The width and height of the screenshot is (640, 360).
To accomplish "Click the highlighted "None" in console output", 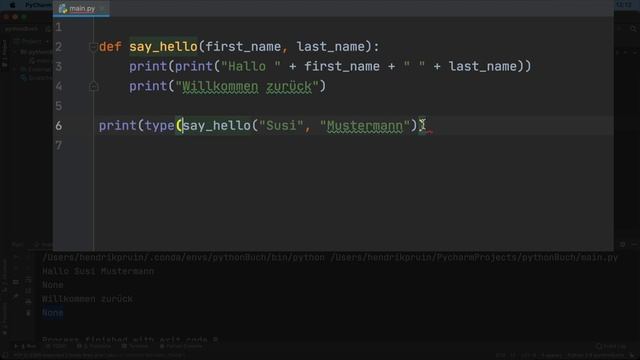I will pyautogui.click(x=53, y=313).
